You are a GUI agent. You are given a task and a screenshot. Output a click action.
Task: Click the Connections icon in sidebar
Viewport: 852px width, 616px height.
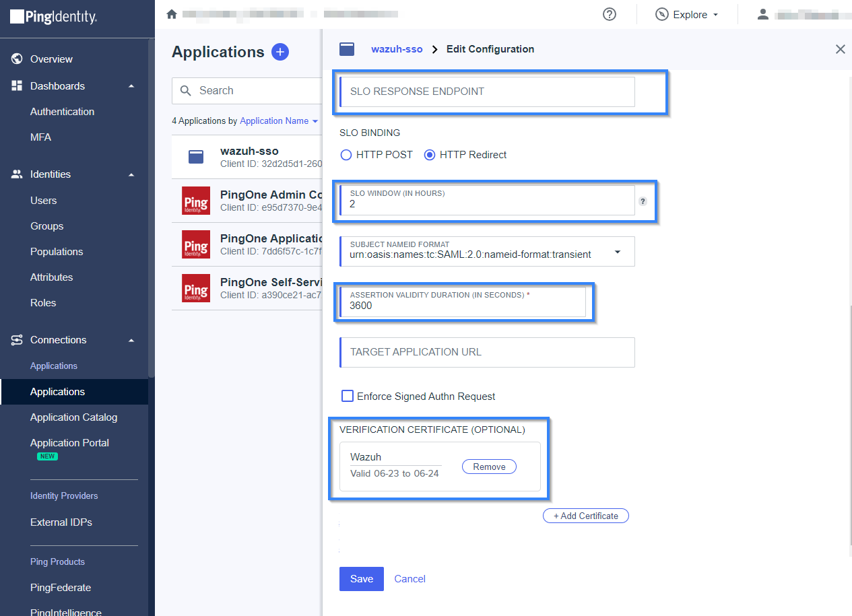pos(18,340)
